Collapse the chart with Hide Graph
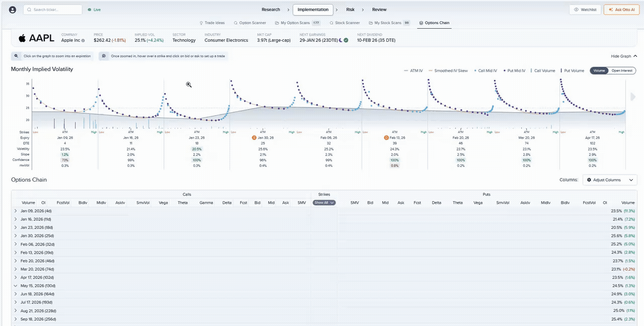Viewport: 644px width, 326px height. [x=624, y=56]
